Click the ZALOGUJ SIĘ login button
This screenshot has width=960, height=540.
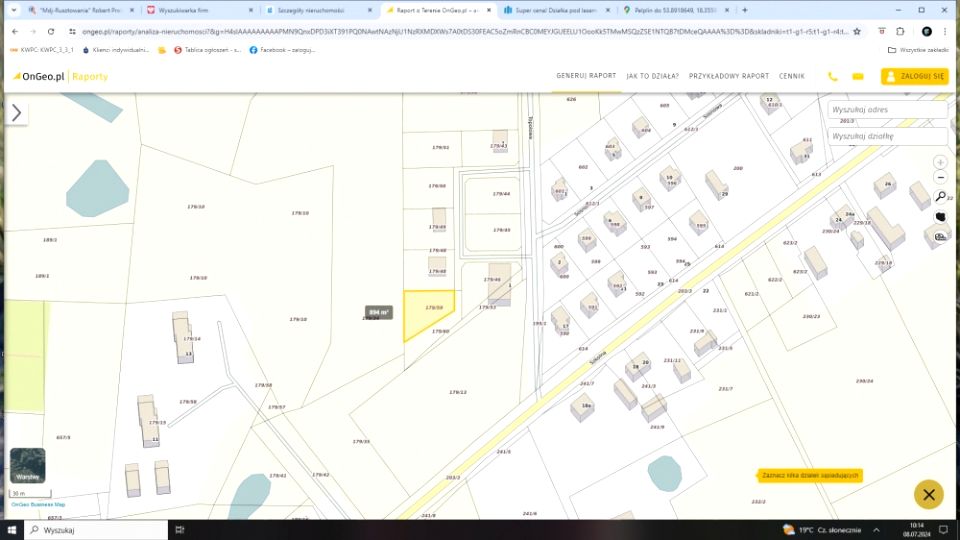pyautogui.click(x=915, y=77)
